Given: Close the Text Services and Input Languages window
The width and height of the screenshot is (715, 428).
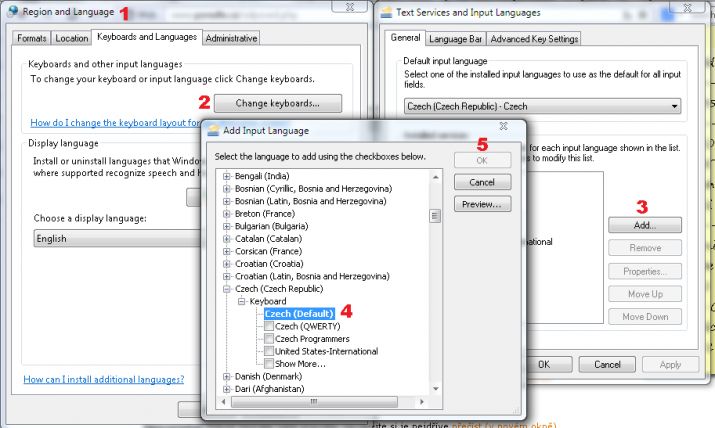Looking at the screenshot, I should coord(687,8).
